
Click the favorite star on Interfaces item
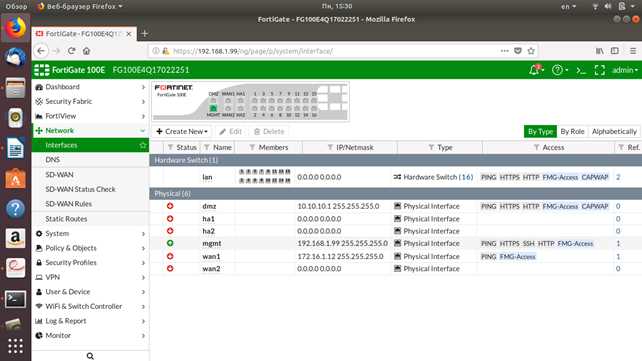click(142, 145)
